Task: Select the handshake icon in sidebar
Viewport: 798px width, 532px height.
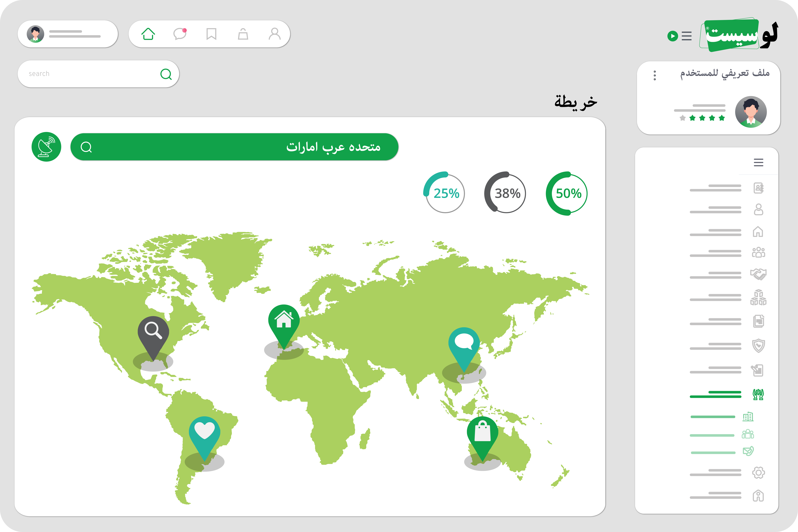Action: tap(758, 274)
